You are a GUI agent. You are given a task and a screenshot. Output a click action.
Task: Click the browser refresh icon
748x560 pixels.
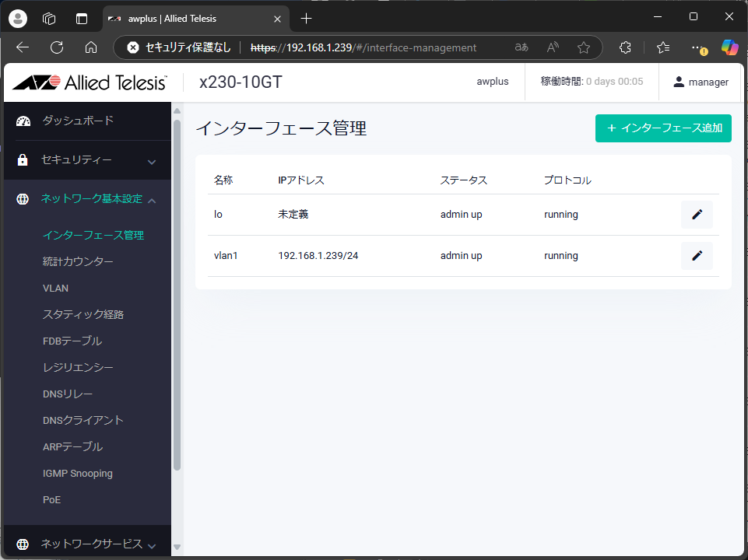(57, 47)
